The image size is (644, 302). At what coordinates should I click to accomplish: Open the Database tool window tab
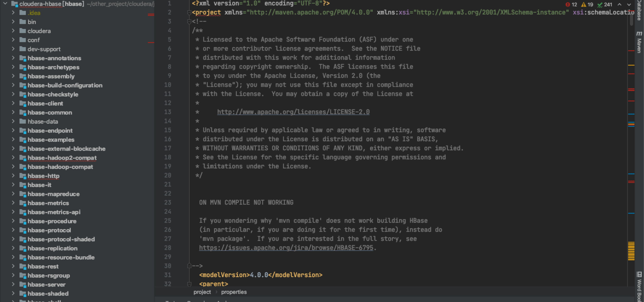click(x=639, y=10)
